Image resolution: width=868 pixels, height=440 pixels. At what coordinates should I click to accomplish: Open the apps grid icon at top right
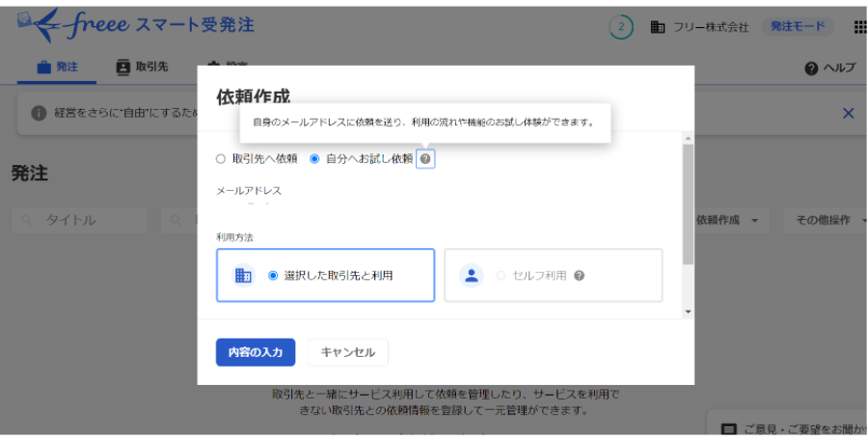pyautogui.click(x=860, y=27)
